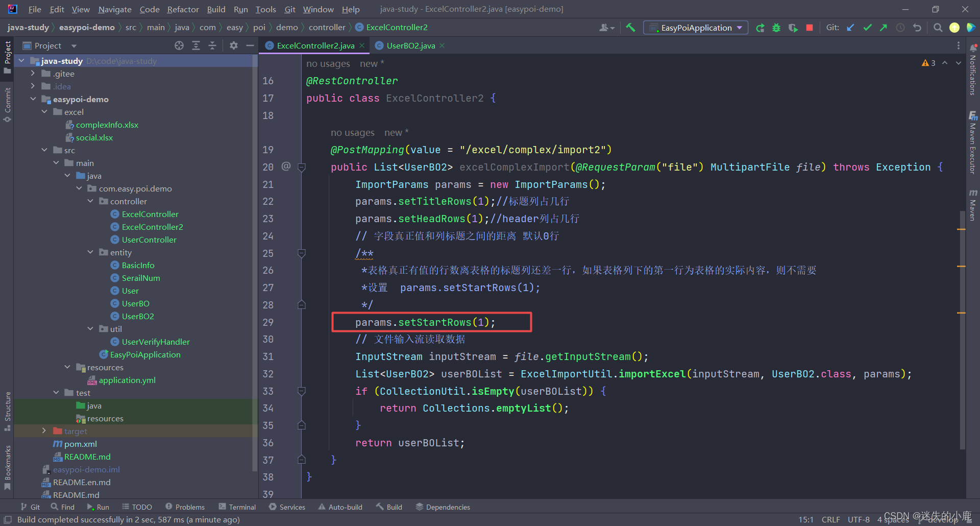Open the Refactor menu
This screenshot has width=980, height=526.
click(x=183, y=9)
